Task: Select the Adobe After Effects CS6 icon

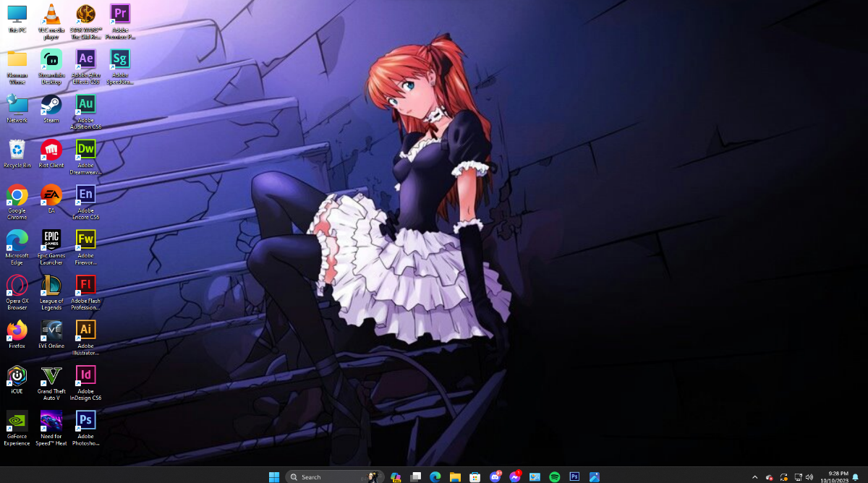Action: [85, 59]
